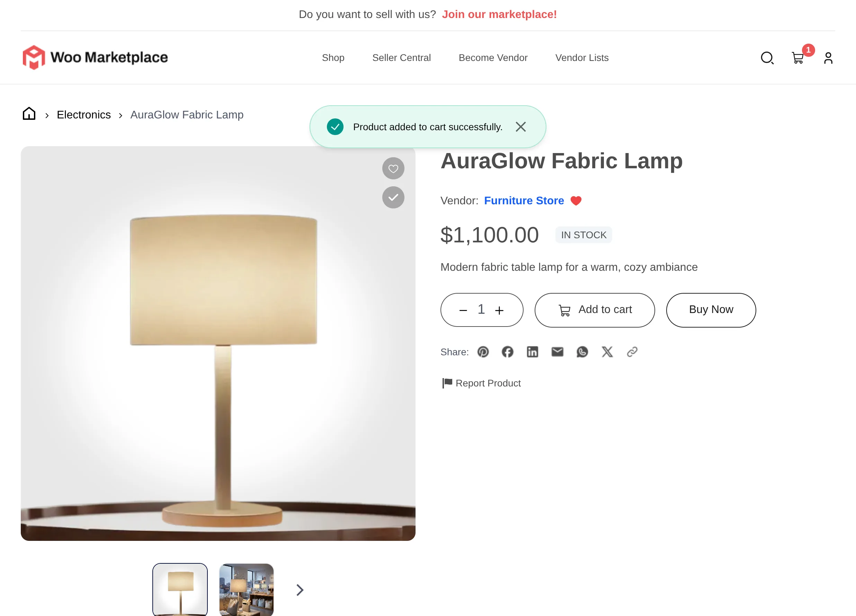Share product via email
The width and height of the screenshot is (856, 616).
click(x=557, y=352)
